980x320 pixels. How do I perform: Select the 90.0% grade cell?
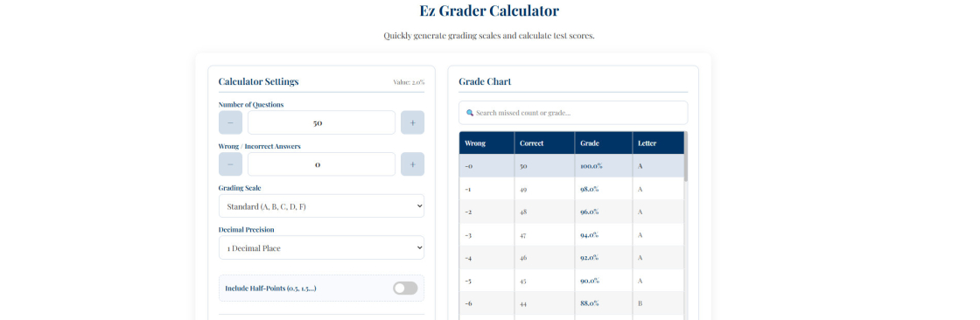604,281
